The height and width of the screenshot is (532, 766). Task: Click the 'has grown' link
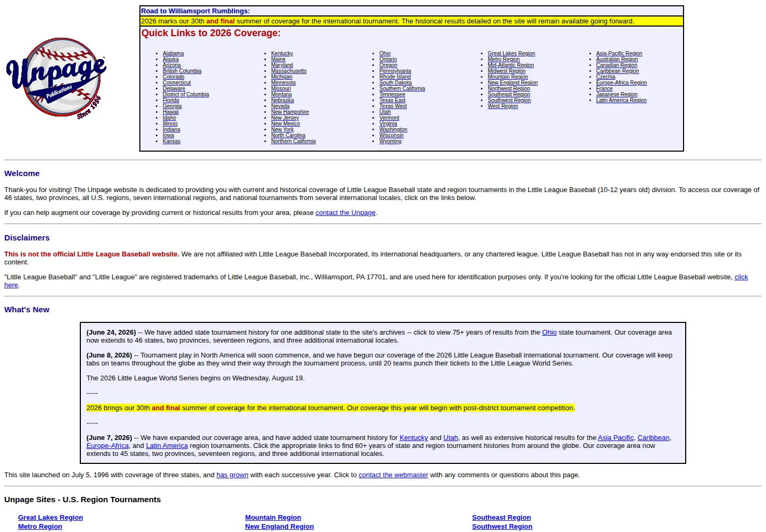tap(232, 475)
